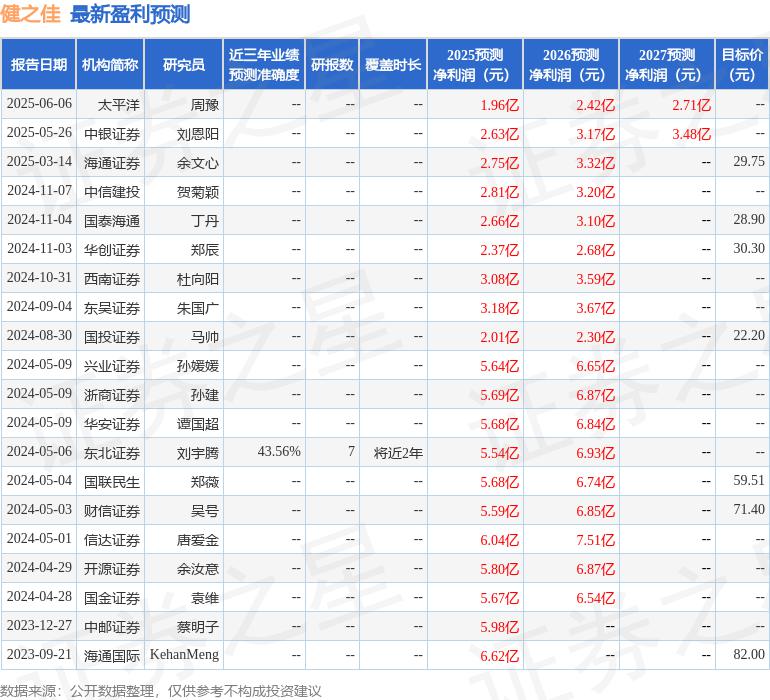Select the 研报数 column header
Screen dimensions: 770x700
pyautogui.click(x=332, y=64)
